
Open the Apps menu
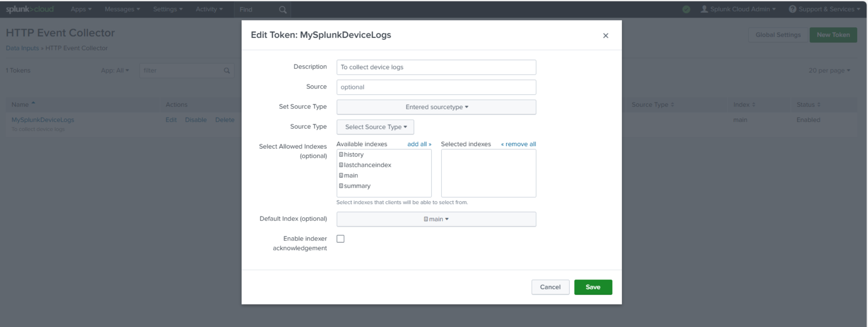click(x=81, y=9)
